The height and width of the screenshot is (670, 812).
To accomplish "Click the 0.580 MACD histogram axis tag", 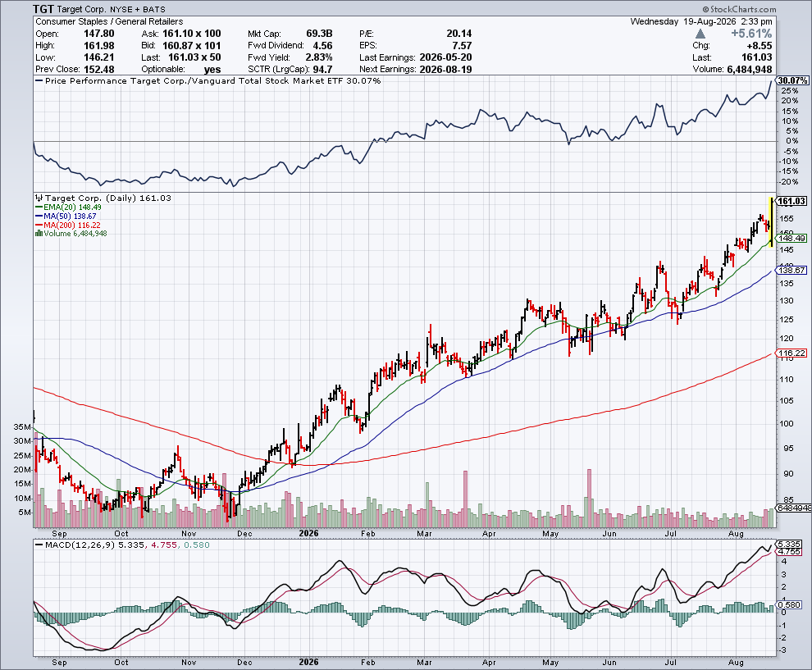I will point(790,604).
